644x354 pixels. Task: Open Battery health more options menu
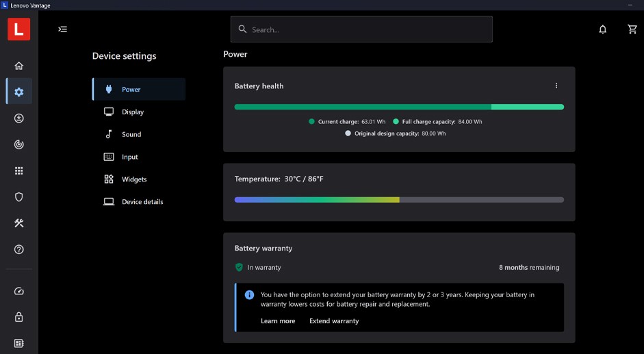[556, 86]
